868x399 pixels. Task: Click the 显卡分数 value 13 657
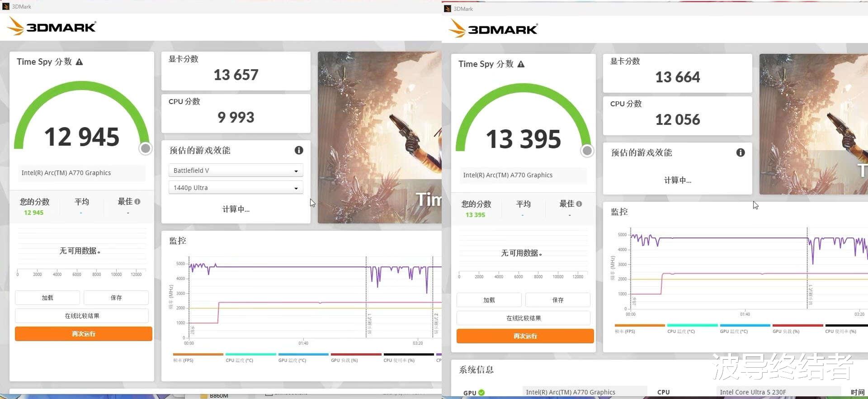236,75
